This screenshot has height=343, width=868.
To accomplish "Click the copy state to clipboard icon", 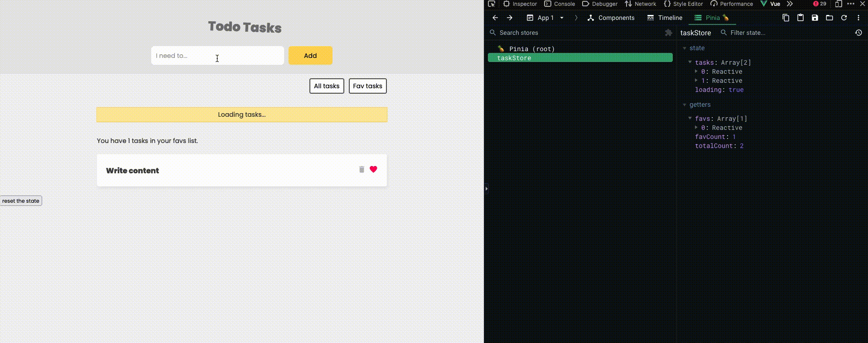I will 786,18.
